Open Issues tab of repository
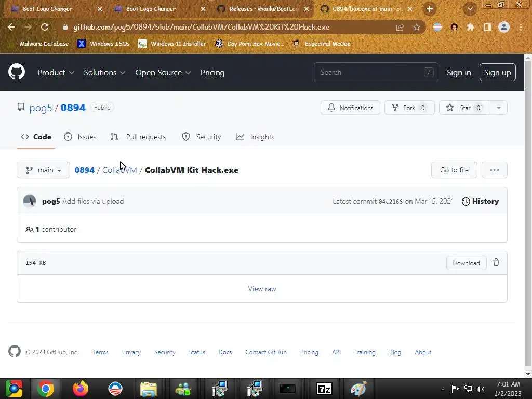Viewport: 532px width, 399px height. point(80,137)
